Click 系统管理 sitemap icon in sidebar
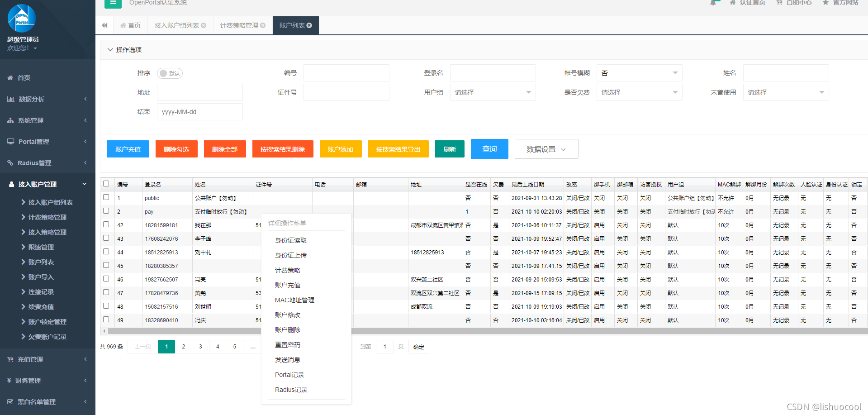 point(10,120)
